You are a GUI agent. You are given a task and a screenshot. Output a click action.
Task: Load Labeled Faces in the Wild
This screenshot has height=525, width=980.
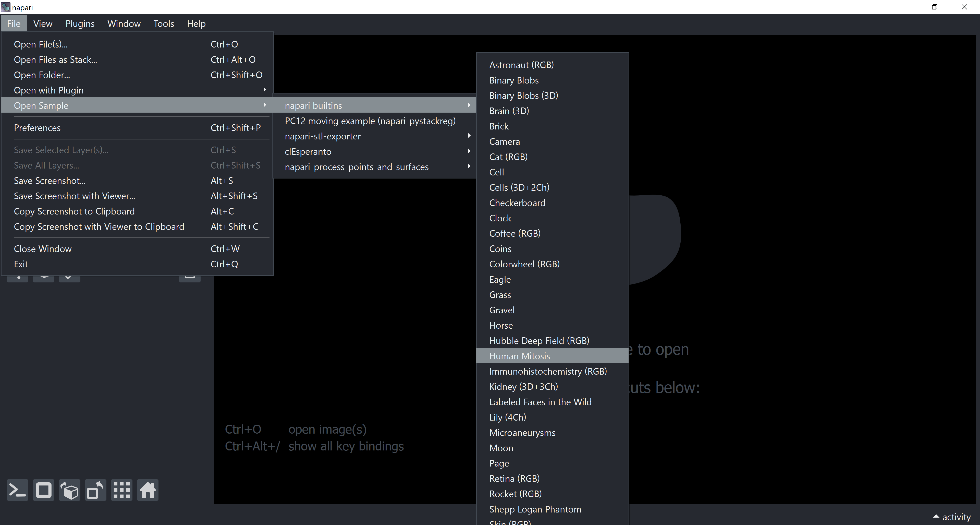pos(552,402)
